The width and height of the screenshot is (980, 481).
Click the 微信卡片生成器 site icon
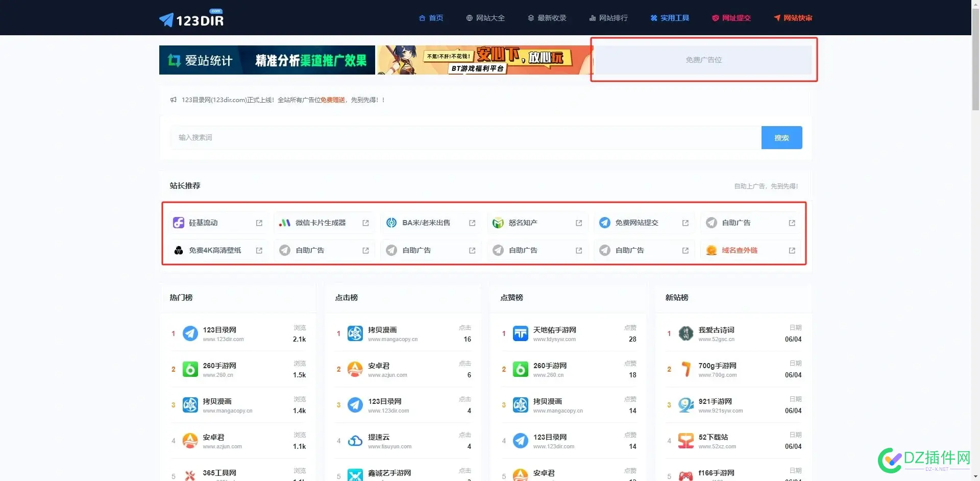coord(284,223)
